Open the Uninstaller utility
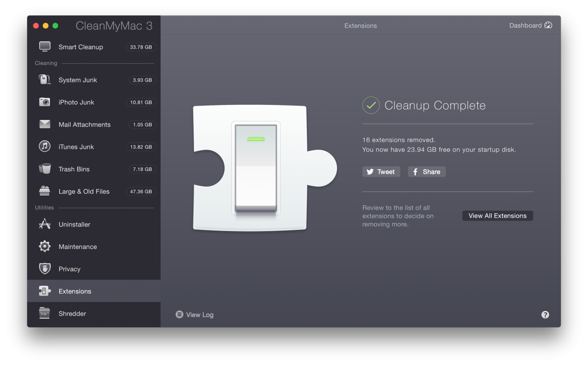 (94, 224)
